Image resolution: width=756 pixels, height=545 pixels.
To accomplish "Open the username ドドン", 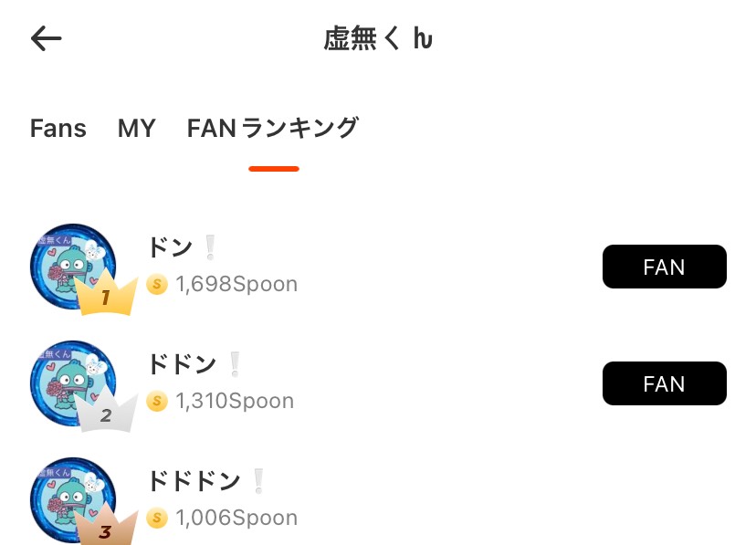I will pos(183,364).
